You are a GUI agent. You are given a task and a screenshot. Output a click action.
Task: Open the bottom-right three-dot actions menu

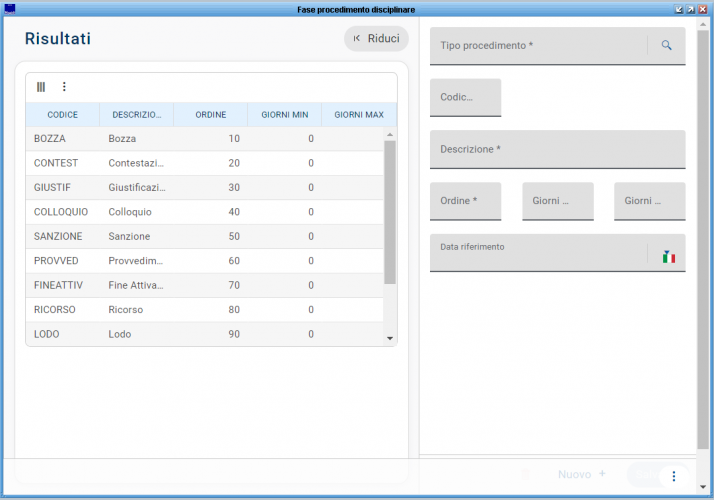(x=674, y=476)
